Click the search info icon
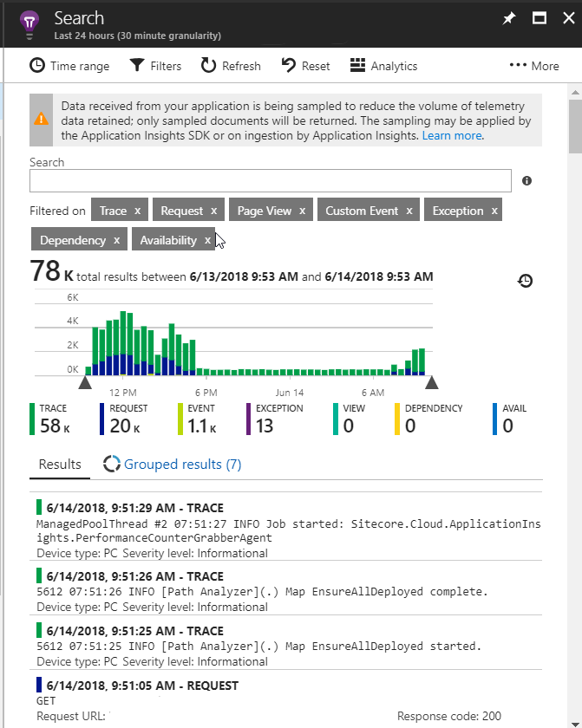Image resolution: width=582 pixels, height=728 pixels. coord(526,181)
